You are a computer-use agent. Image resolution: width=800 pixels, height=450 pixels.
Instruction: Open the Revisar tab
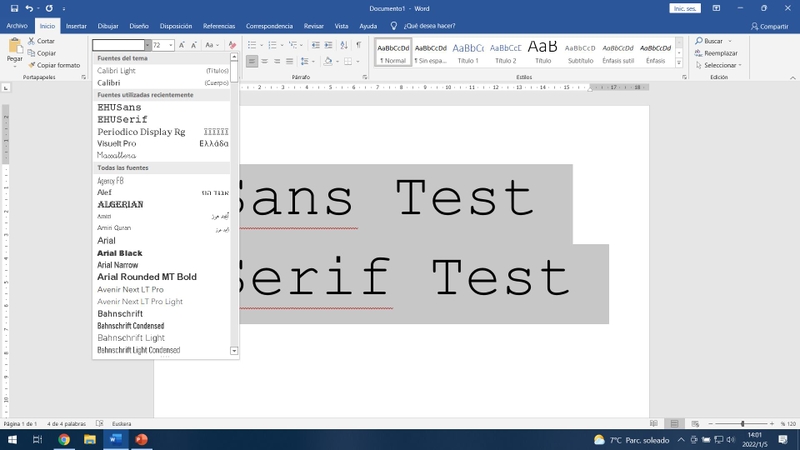314,26
